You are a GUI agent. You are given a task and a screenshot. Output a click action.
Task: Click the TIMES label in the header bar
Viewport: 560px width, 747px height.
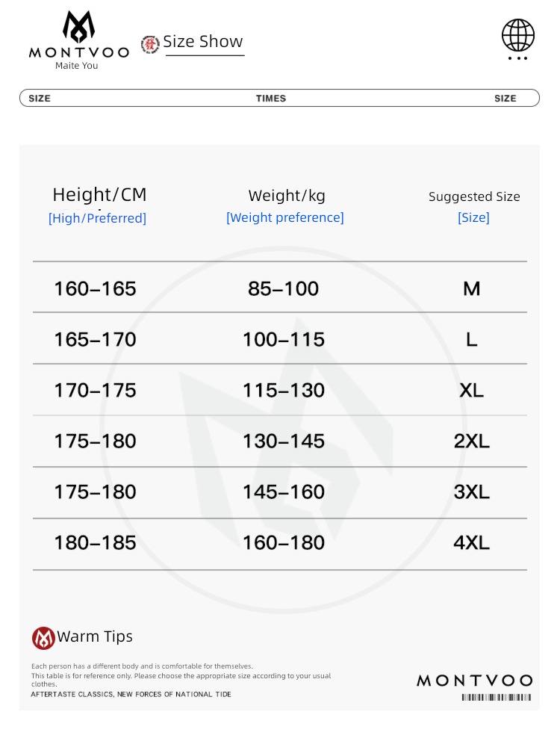(x=271, y=98)
